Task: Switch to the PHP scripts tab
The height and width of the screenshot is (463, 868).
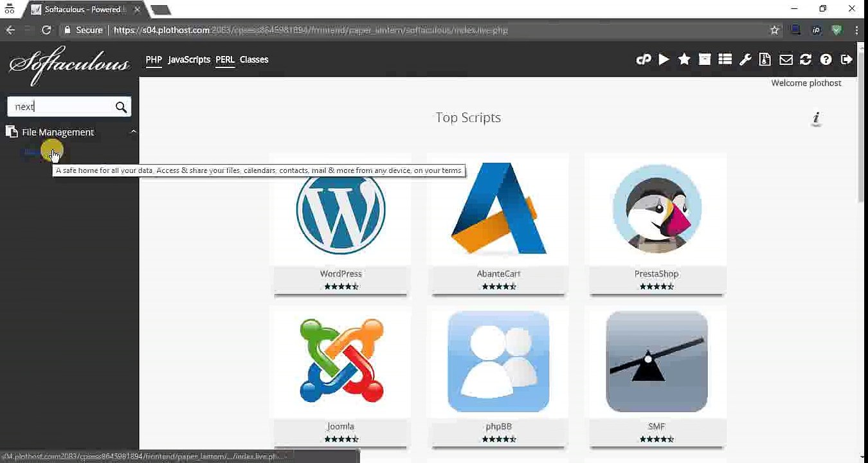Action: (x=154, y=60)
